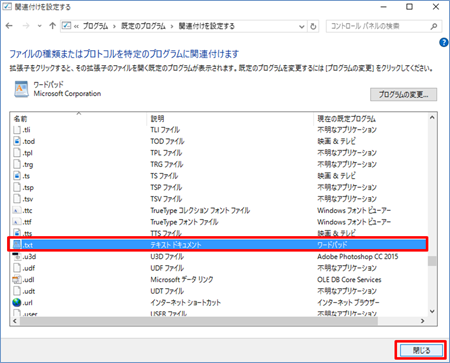
Task: Select the .u3d file icon
Action: (17, 257)
